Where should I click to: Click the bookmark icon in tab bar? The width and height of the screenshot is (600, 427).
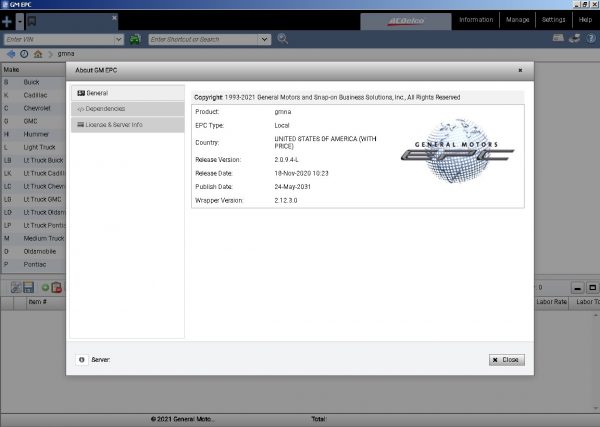point(32,21)
